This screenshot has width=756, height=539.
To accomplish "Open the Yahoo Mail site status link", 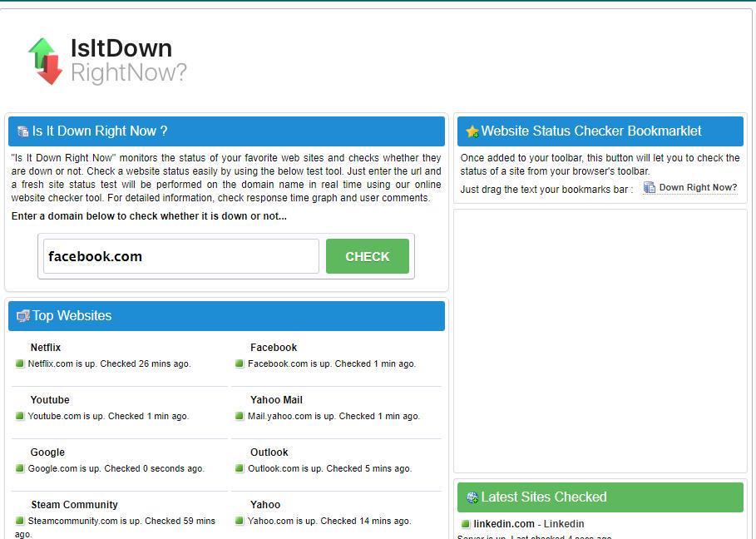I will coord(276,400).
